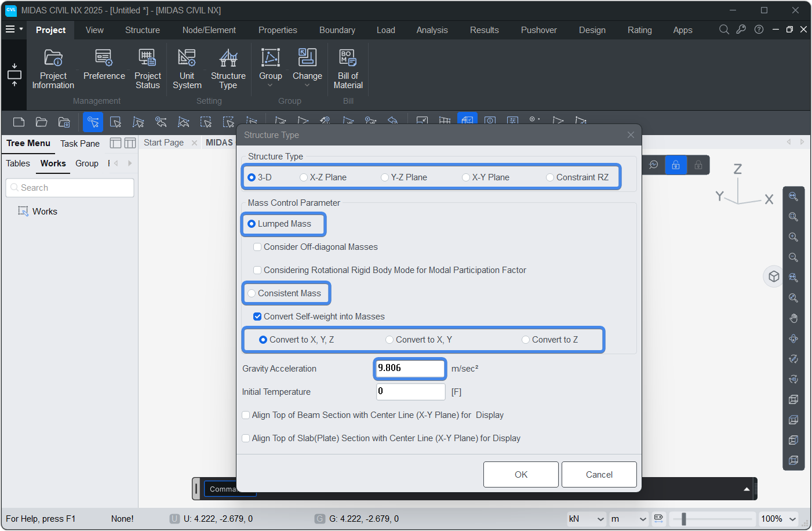The width and height of the screenshot is (812, 531).
Task: Click the Zoom Window icon below Zoom Fit
Action: 793,217
